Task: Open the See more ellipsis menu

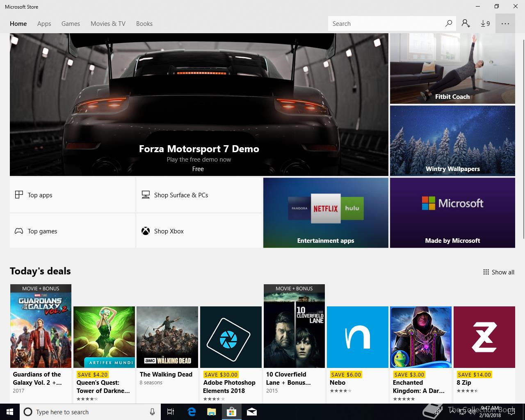Action: (505, 23)
